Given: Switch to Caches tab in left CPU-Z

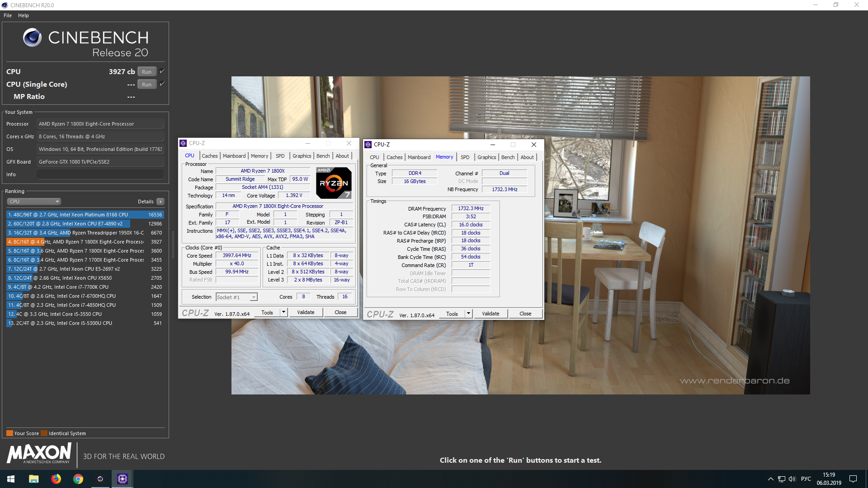Looking at the screenshot, I should [x=210, y=156].
